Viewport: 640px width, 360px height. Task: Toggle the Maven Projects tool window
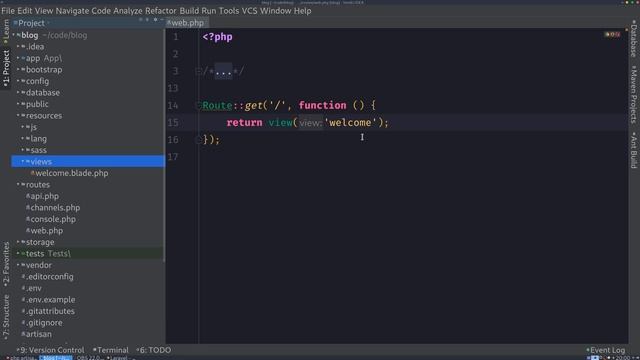pyautogui.click(x=634, y=95)
